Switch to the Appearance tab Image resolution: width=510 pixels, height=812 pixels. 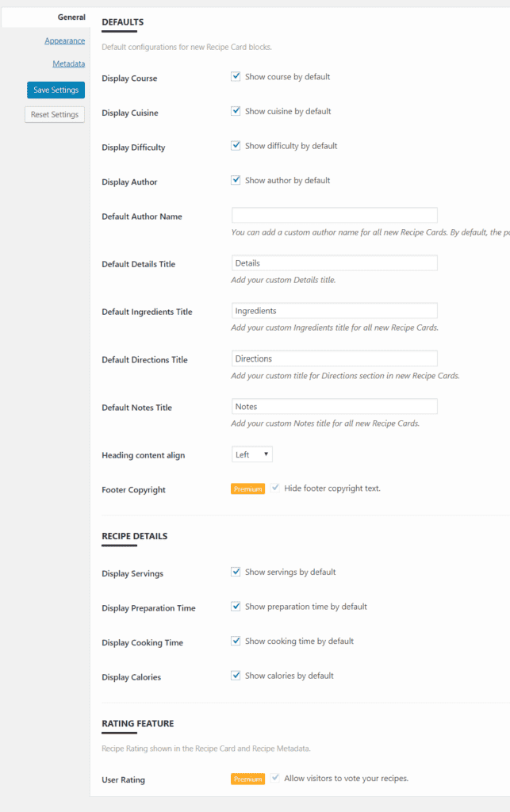click(x=65, y=41)
